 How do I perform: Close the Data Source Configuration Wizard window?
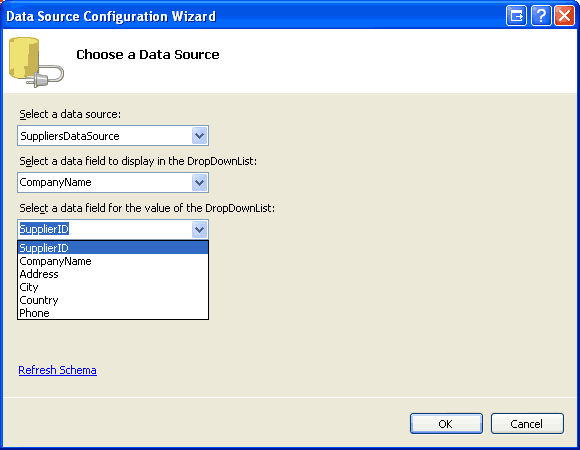(564, 16)
